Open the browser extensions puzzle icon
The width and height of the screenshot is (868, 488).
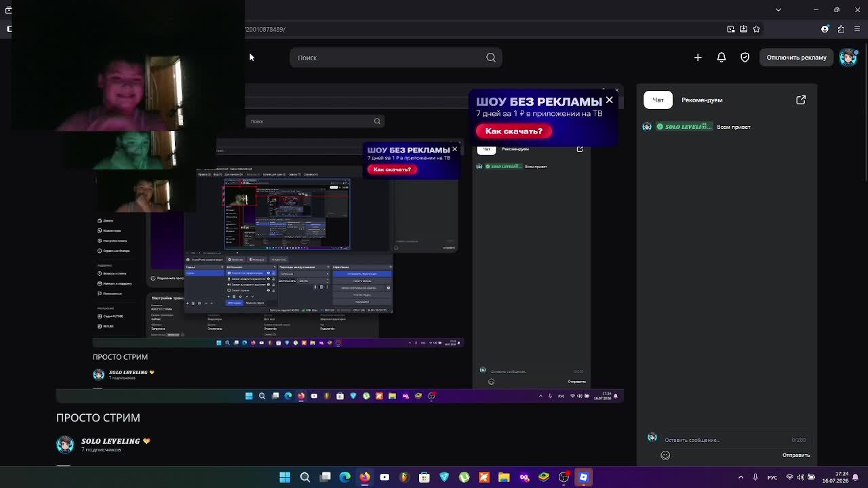[842, 29]
